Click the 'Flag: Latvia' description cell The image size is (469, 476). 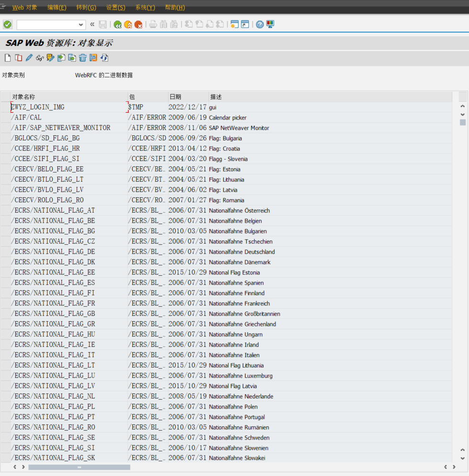click(223, 190)
